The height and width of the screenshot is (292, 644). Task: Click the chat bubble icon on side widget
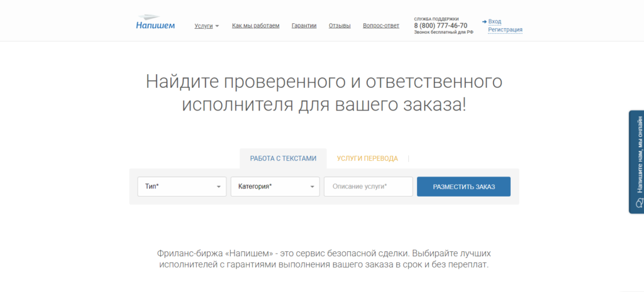(x=639, y=202)
